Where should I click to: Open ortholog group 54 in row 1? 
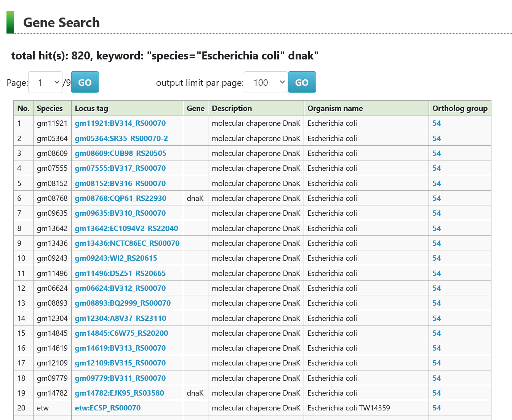pos(437,123)
